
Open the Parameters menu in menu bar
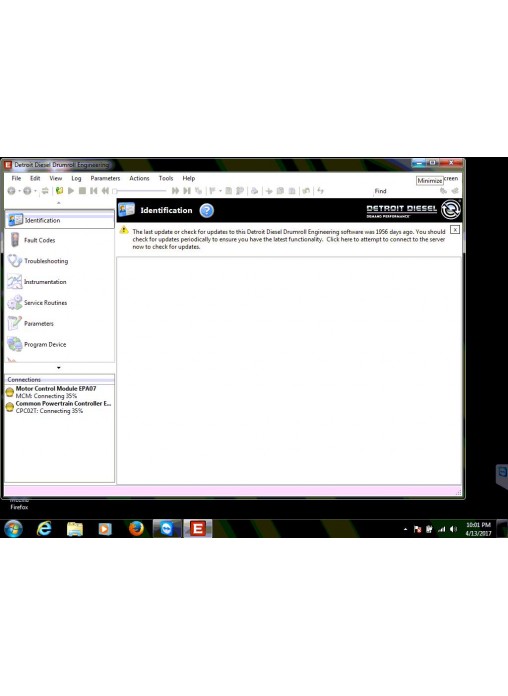click(x=105, y=178)
